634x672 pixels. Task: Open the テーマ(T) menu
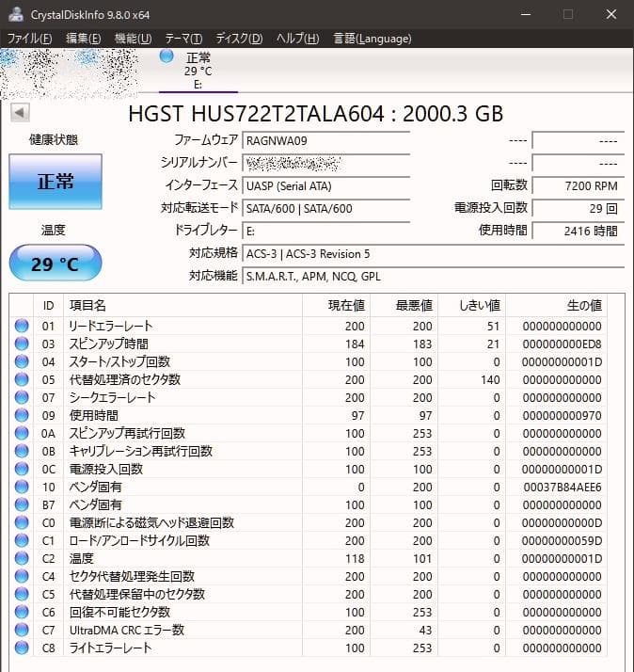pyautogui.click(x=183, y=39)
